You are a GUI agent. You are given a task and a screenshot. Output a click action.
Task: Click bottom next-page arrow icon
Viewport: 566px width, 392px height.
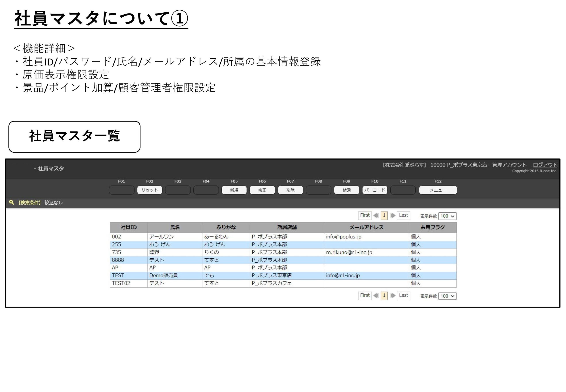(x=393, y=296)
